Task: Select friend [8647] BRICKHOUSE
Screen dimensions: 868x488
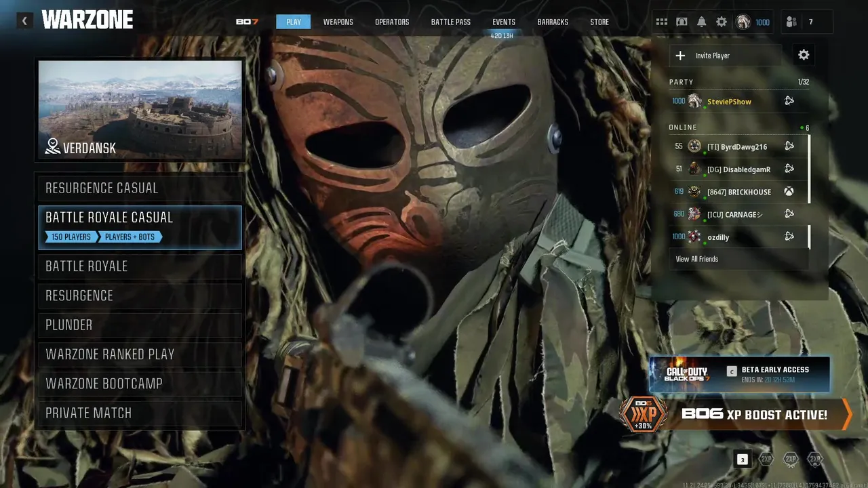Action: coord(738,192)
